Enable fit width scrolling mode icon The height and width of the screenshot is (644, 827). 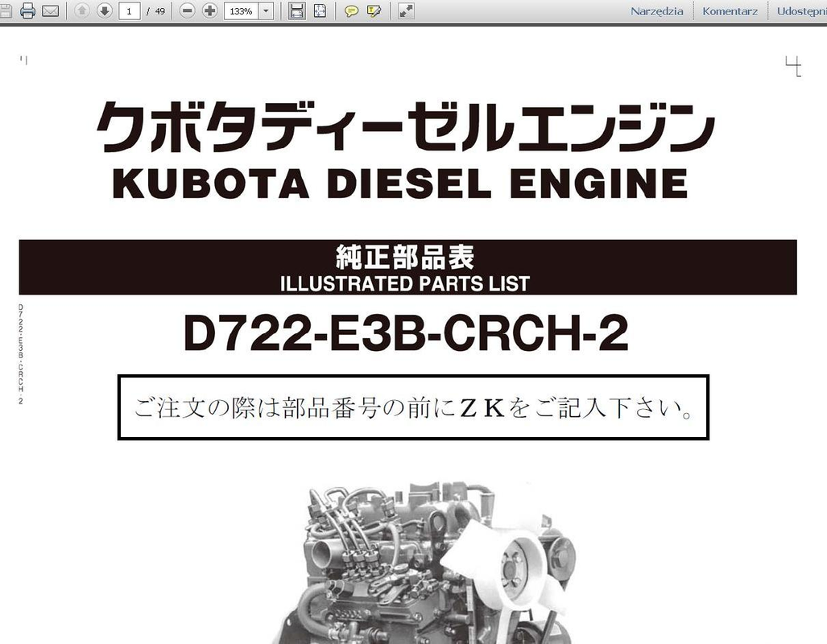[x=297, y=11]
